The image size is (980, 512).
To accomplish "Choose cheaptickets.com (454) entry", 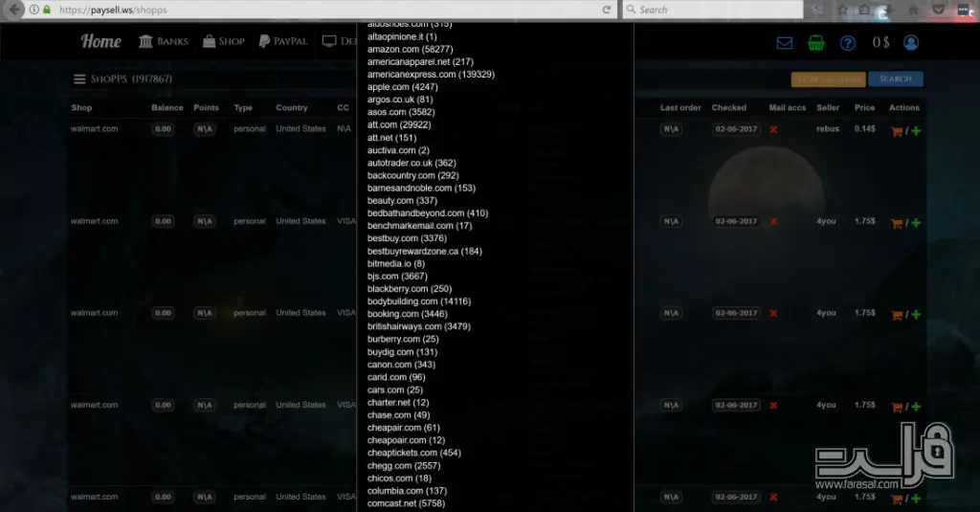I will point(413,453).
